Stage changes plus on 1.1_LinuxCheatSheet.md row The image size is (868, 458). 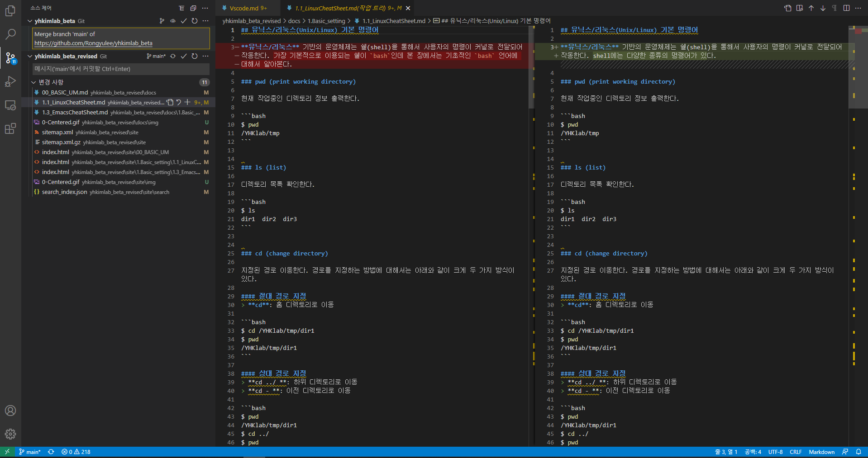[x=187, y=102]
